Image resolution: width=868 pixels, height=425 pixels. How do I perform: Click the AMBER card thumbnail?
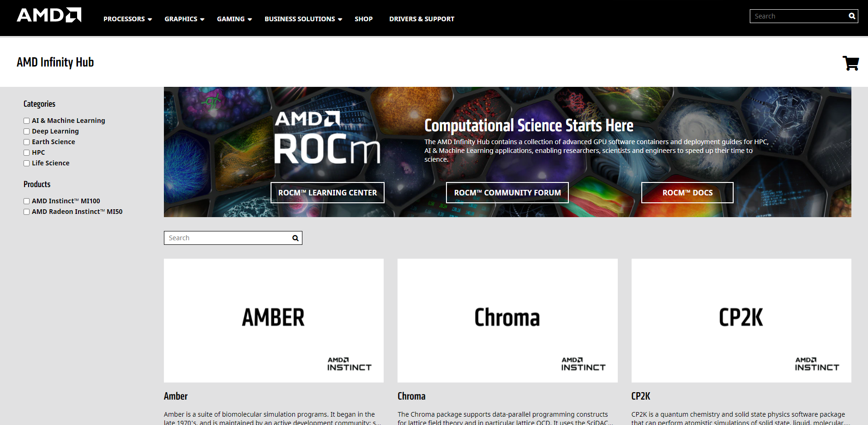274,321
